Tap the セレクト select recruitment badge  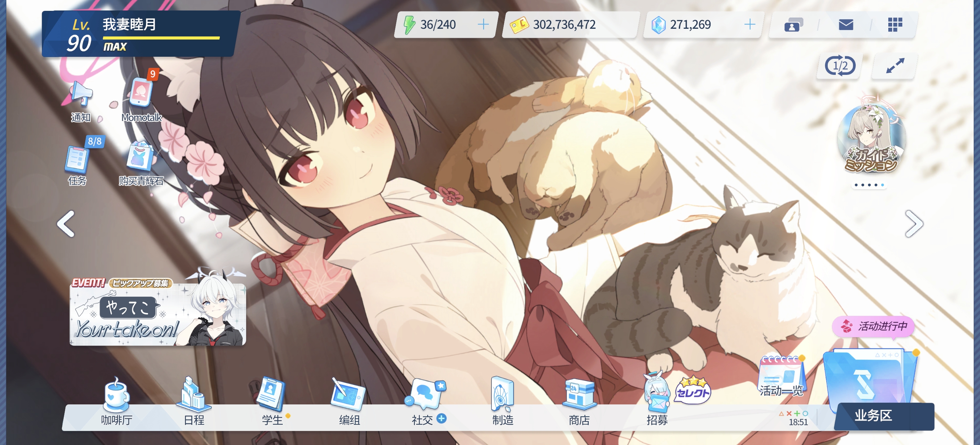[x=692, y=390]
